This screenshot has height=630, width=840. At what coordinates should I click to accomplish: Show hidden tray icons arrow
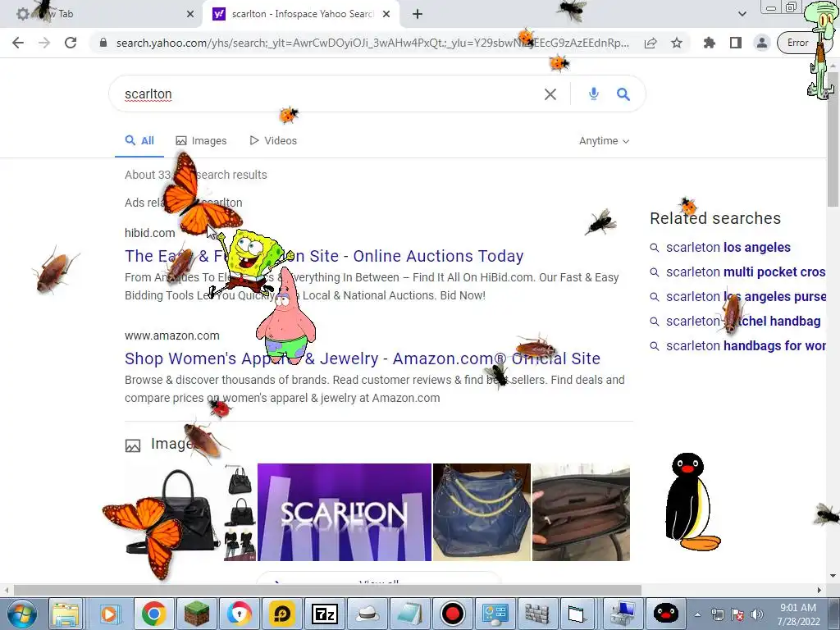click(697, 614)
